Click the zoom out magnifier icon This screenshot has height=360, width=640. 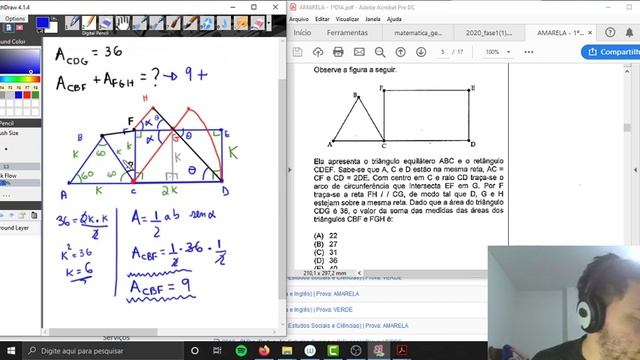pos(380,52)
